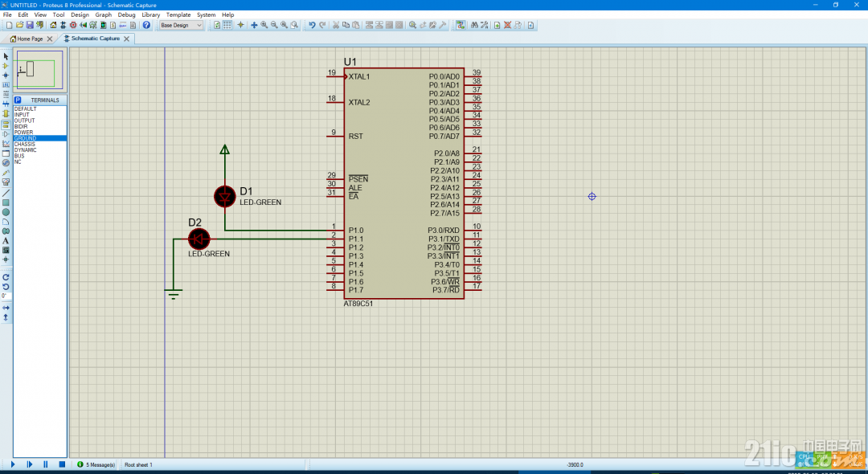Open the Debug menu

pos(126,15)
